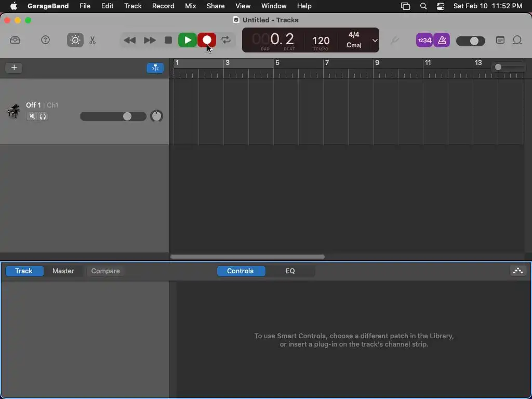
Task: Start recording with the red Record button
Action: pyautogui.click(x=207, y=40)
